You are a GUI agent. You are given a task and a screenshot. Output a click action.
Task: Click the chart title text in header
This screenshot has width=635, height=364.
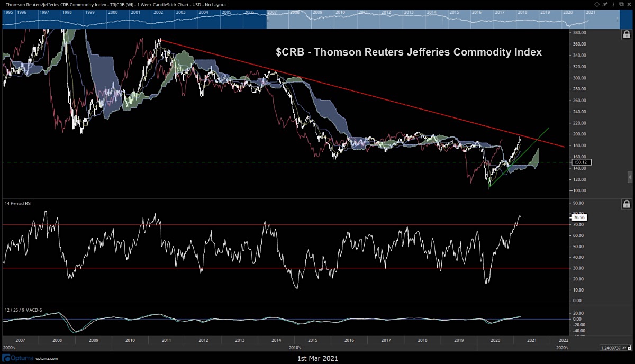pos(117,4)
